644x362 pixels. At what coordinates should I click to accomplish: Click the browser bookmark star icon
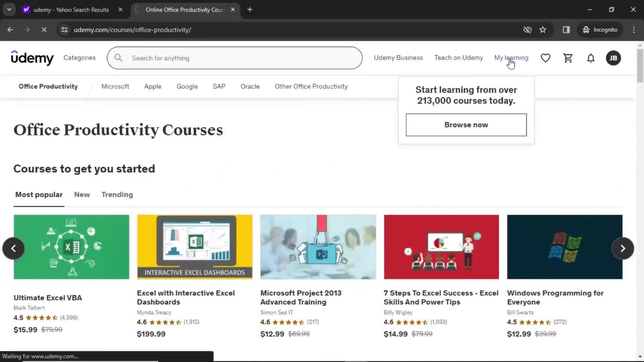point(543,29)
